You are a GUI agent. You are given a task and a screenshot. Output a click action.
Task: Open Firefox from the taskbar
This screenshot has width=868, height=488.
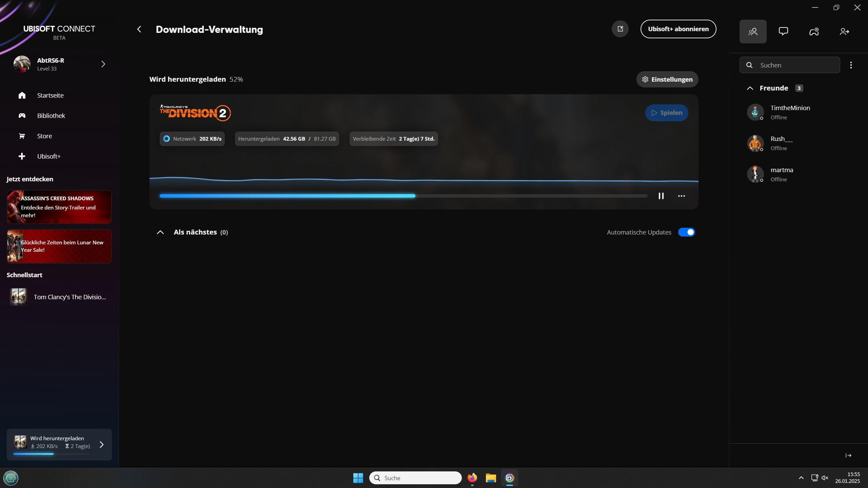[x=472, y=478]
